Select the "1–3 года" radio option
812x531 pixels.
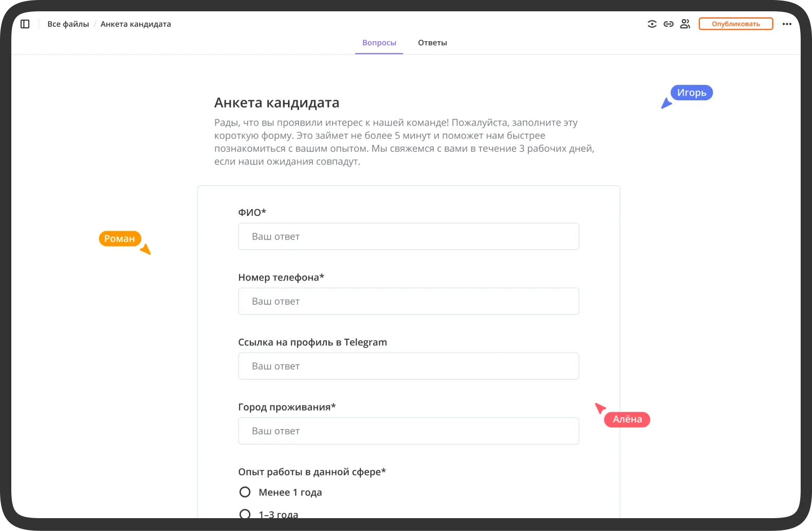pos(245,514)
